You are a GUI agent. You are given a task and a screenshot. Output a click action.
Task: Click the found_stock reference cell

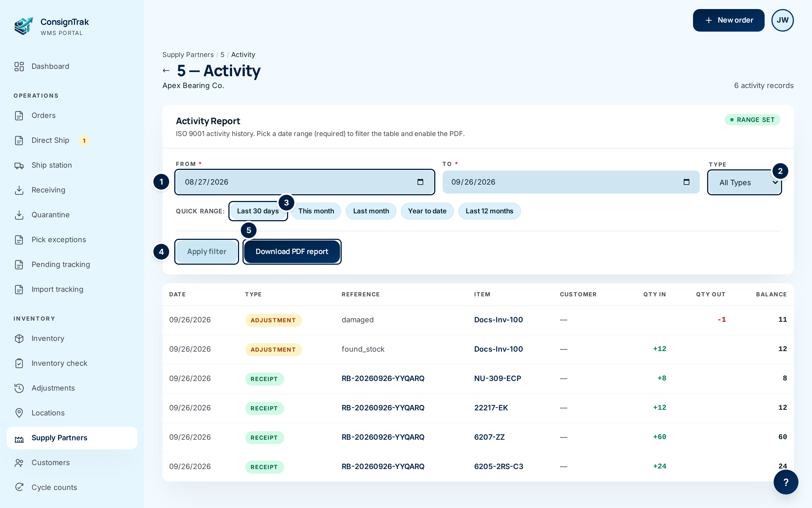[x=363, y=349]
